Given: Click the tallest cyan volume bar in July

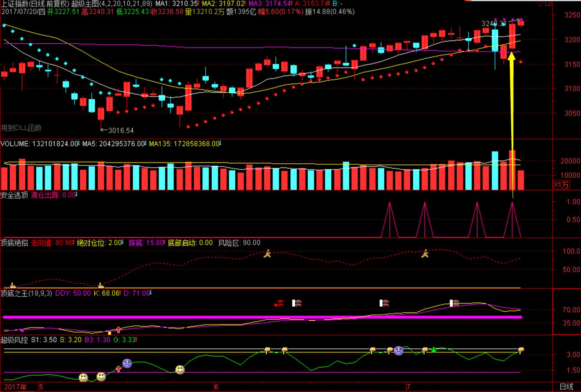Looking at the screenshot, I should (495, 171).
